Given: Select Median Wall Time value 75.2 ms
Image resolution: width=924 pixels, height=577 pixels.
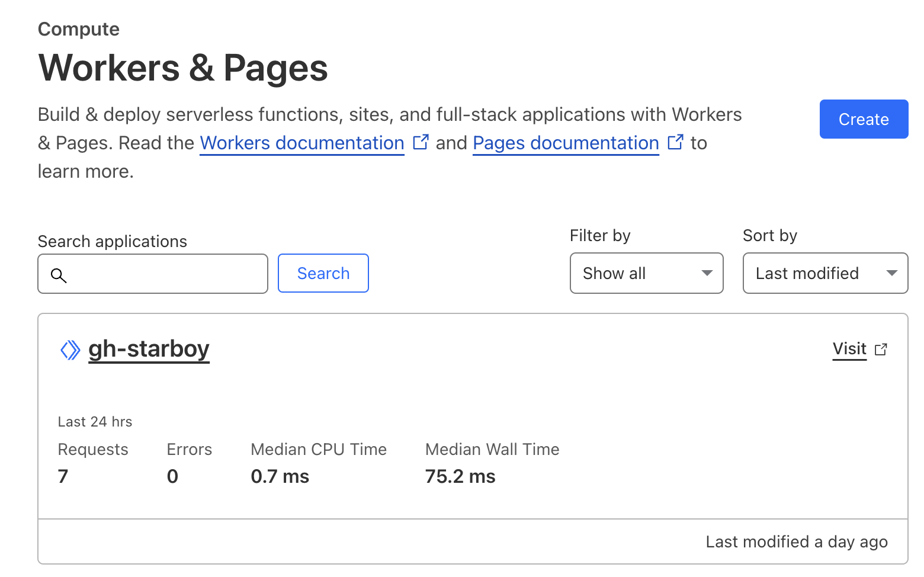Looking at the screenshot, I should pyautogui.click(x=460, y=476).
